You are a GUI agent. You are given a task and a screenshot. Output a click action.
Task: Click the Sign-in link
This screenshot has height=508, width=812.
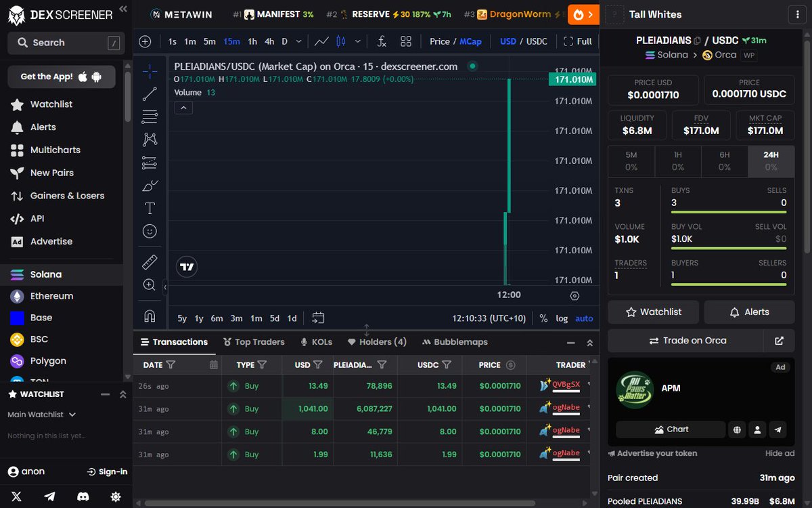[107, 471]
